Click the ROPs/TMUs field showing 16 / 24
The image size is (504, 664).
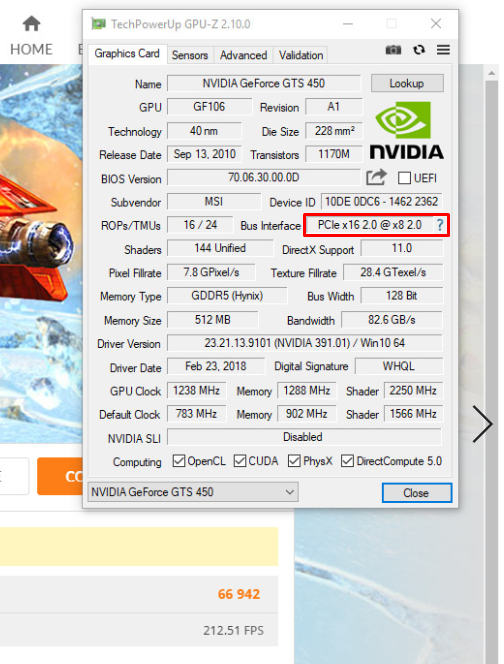[x=200, y=225]
